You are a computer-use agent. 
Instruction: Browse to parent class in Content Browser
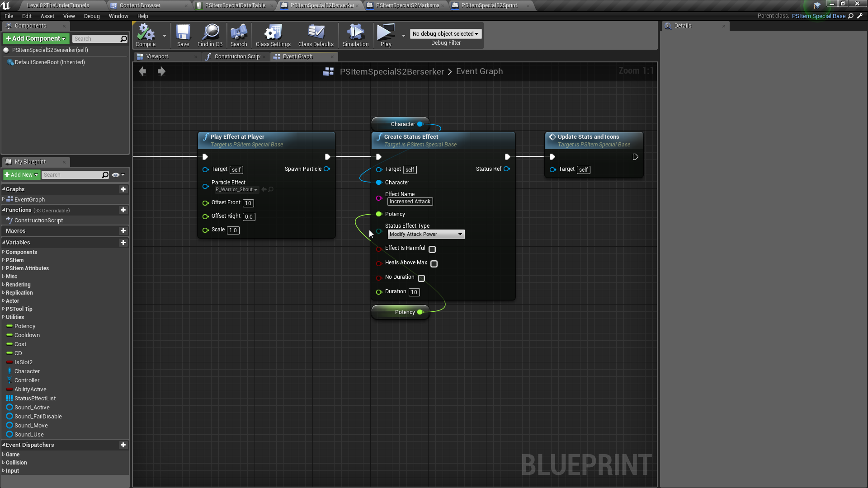click(851, 16)
